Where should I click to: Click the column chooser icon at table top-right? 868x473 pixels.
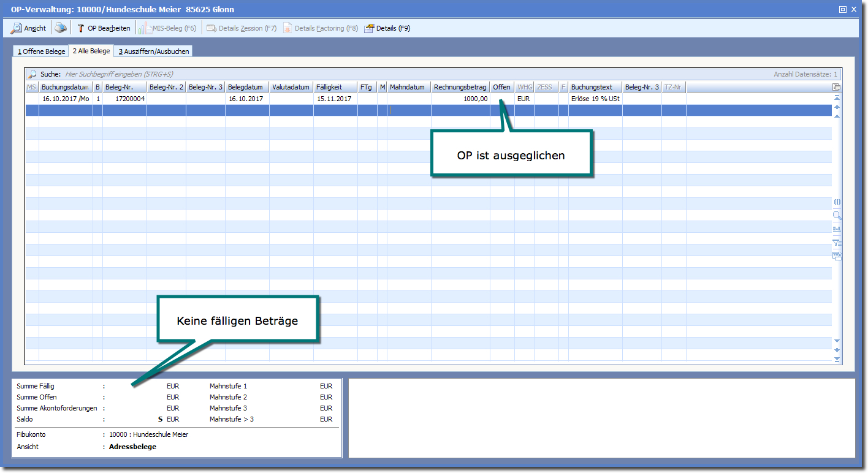pyautogui.click(x=837, y=87)
